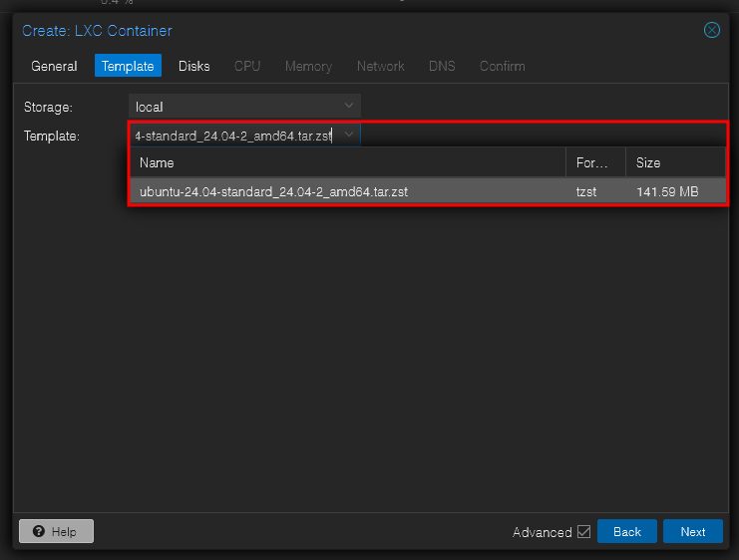Image resolution: width=739 pixels, height=560 pixels.
Task: Focus the Template text input field
Action: tap(234, 136)
